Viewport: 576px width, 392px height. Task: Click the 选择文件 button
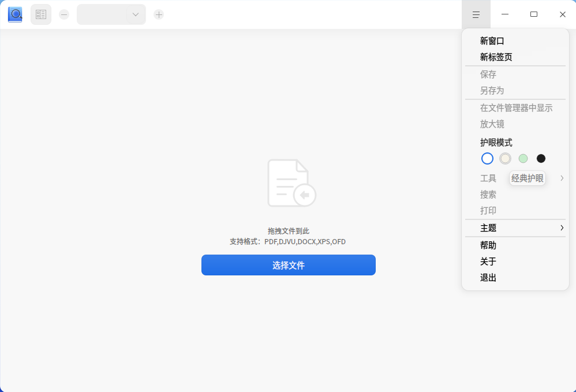(x=289, y=265)
